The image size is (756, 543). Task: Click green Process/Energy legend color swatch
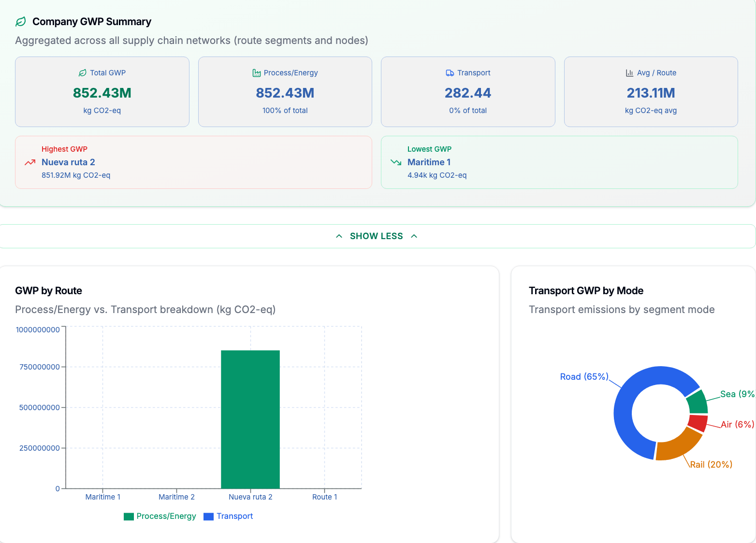pos(129,516)
